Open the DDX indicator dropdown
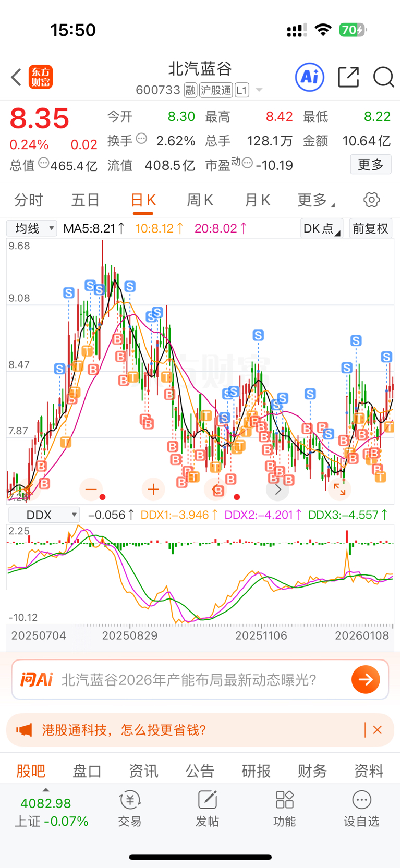This screenshot has width=401, height=868. click(44, 515)
